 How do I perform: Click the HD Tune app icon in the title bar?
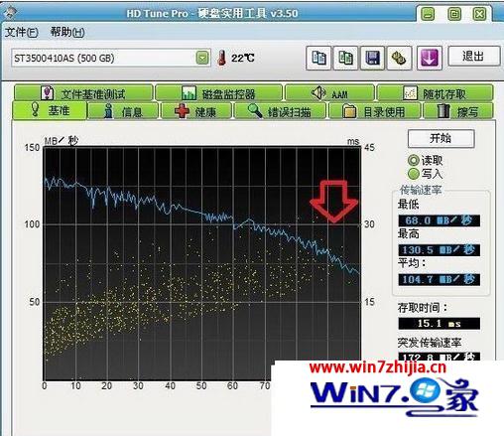(11, 12)
